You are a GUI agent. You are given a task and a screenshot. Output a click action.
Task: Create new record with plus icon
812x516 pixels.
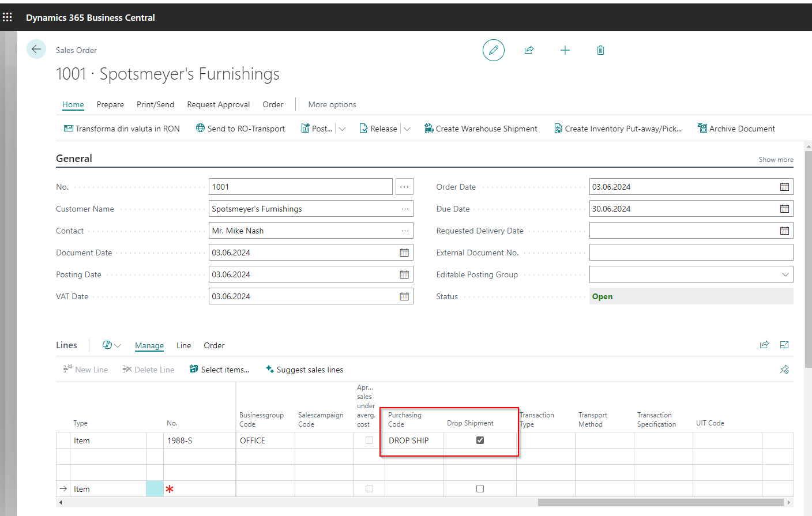(x=565, y=50)
